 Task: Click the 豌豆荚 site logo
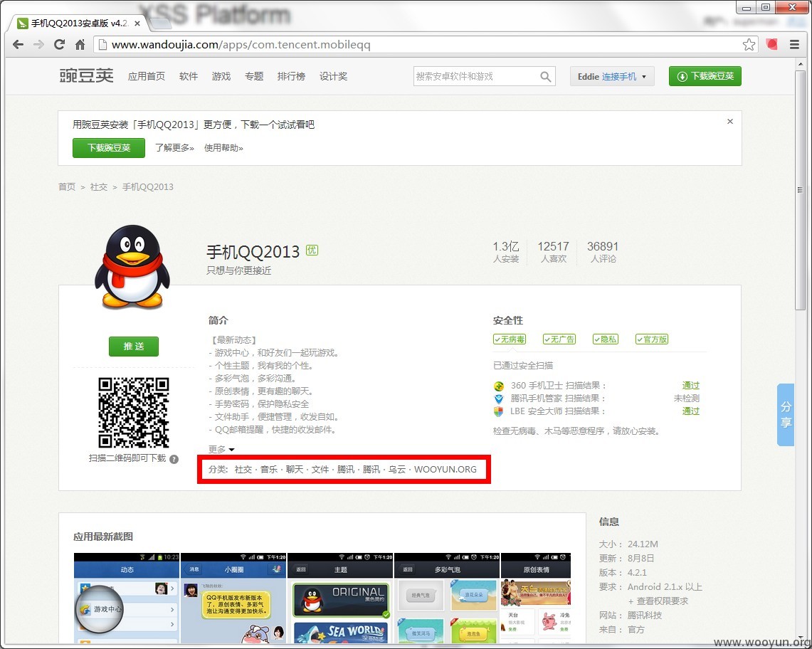(x=86, y=76)
